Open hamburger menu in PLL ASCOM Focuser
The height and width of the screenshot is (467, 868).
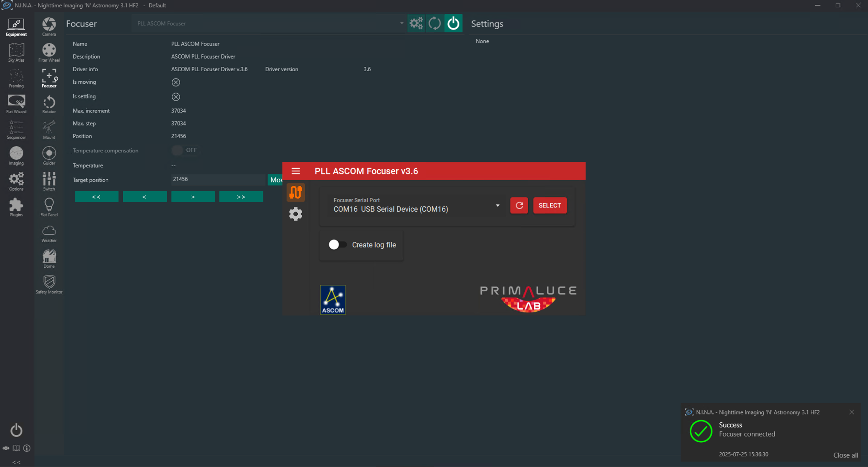tap(296, 171)
